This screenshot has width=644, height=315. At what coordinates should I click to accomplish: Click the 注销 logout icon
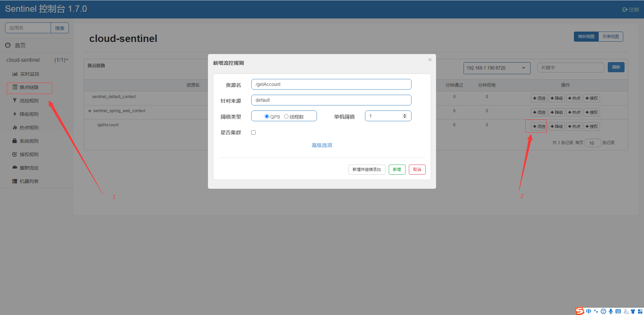click(x=625, y=10)
